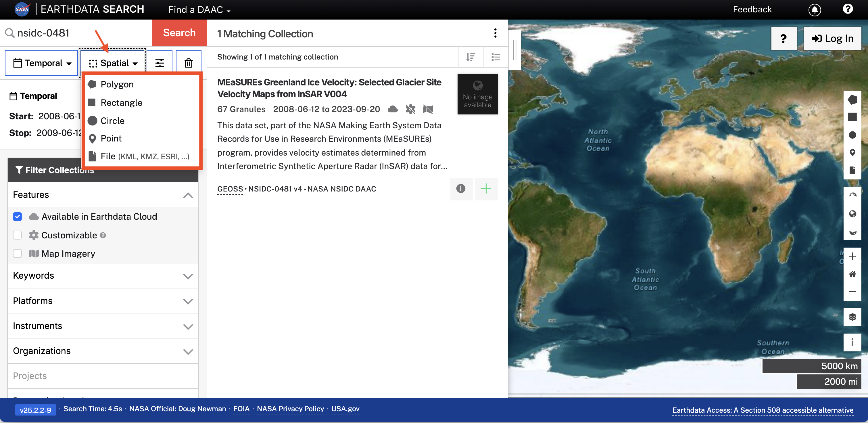Viewport: 868px width, 423px height.
Task: Click the map layers icon
Action: tap(852, 317)
